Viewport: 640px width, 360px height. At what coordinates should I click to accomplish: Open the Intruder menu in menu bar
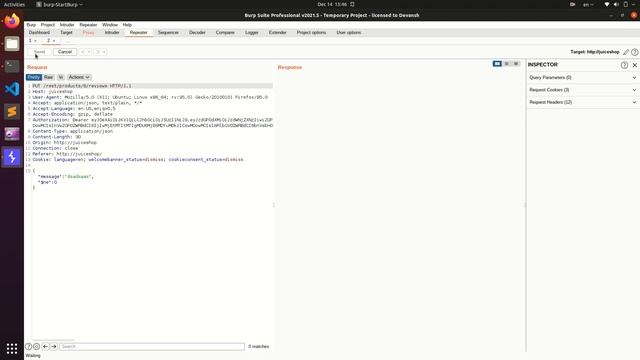[x=67, y=25]
